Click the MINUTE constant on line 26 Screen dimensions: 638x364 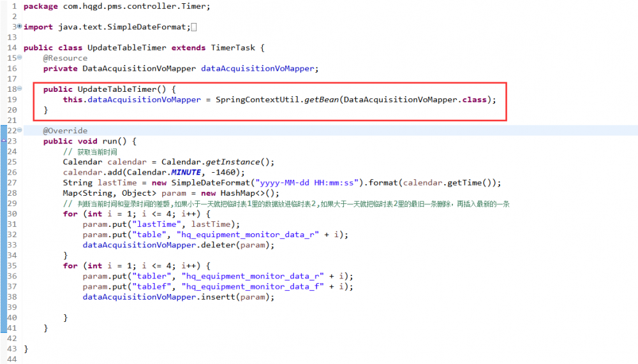tap(186, 173)
